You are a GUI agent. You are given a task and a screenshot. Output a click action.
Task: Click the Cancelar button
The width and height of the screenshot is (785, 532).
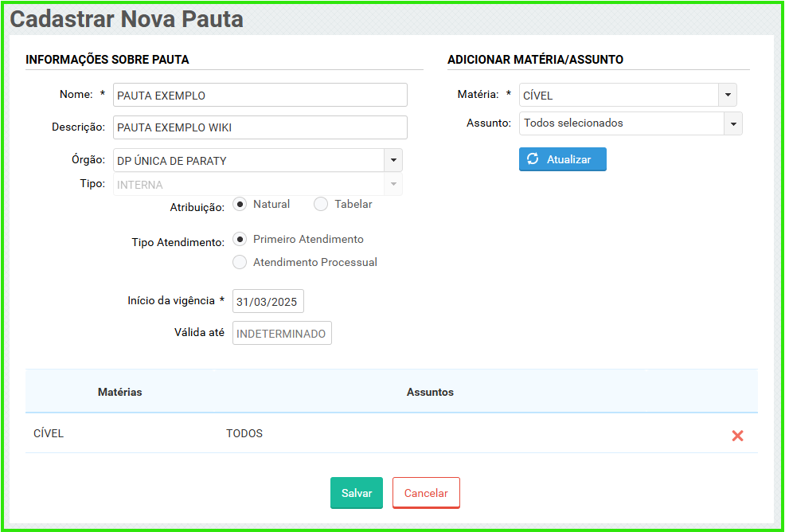pyautogui.click(x=426, y=493)
